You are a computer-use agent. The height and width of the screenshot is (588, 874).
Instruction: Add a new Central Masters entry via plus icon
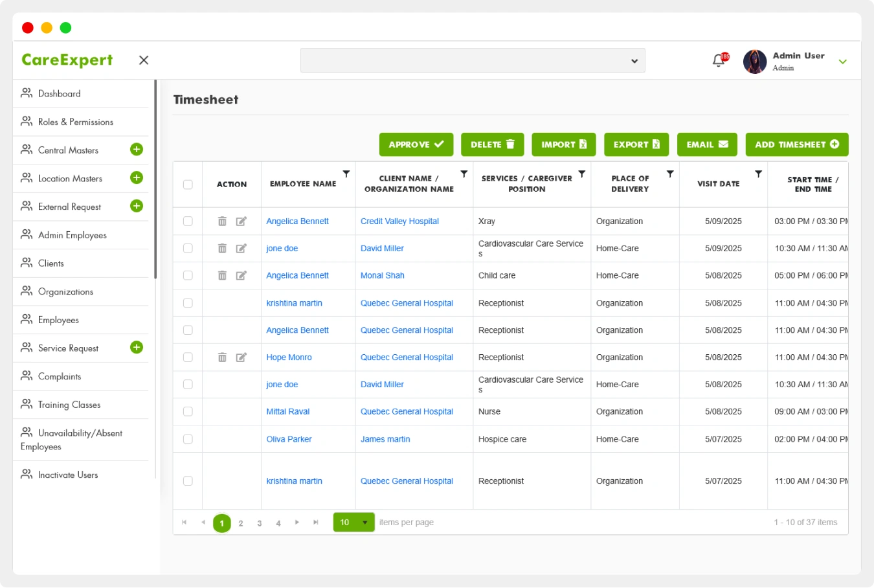[x=137, y=149]
